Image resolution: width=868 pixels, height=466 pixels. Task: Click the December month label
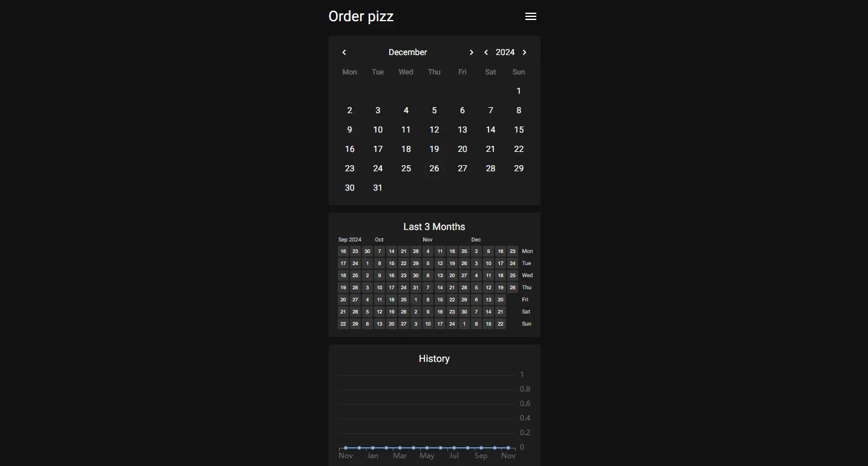click(x=407, y=53)
